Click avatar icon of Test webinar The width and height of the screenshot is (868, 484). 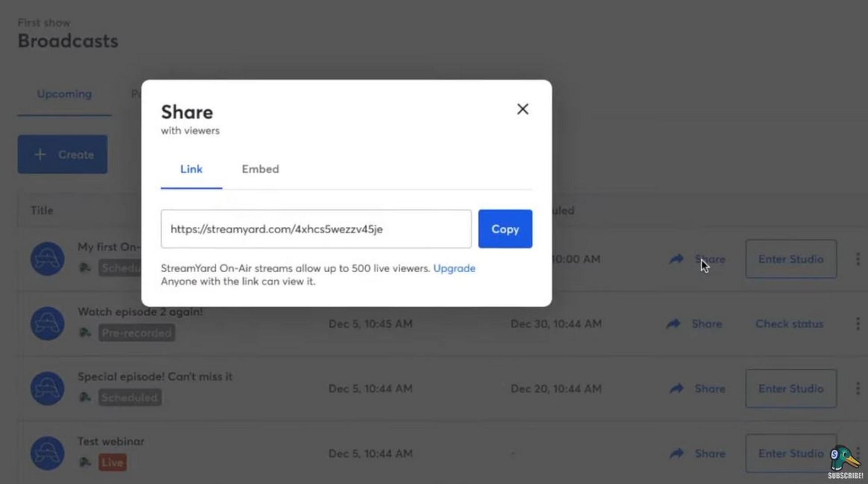pyautogui.click(x=47, y=453)
